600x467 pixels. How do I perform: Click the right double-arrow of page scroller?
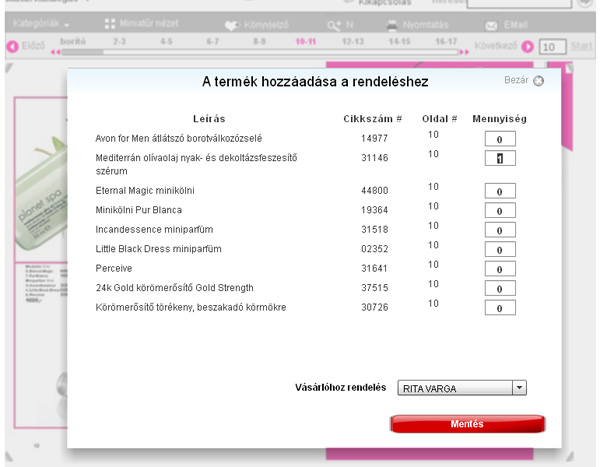tap(464, 52)
